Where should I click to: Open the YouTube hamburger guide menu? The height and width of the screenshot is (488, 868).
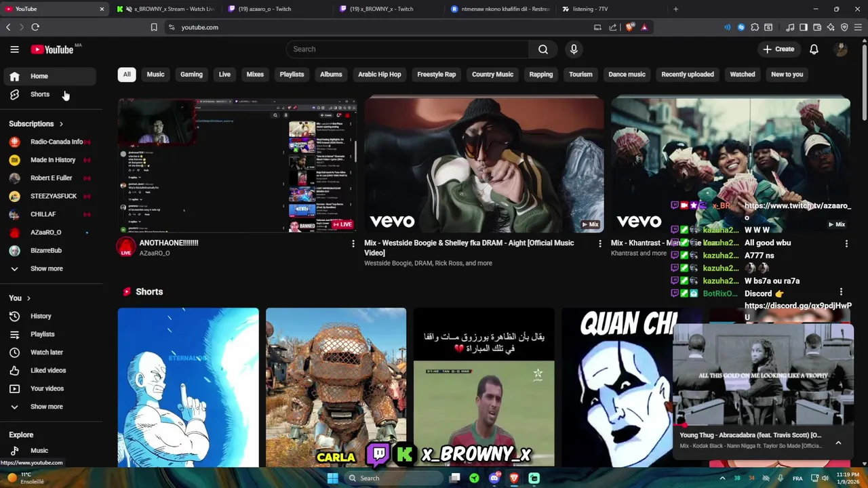point(14,49)
